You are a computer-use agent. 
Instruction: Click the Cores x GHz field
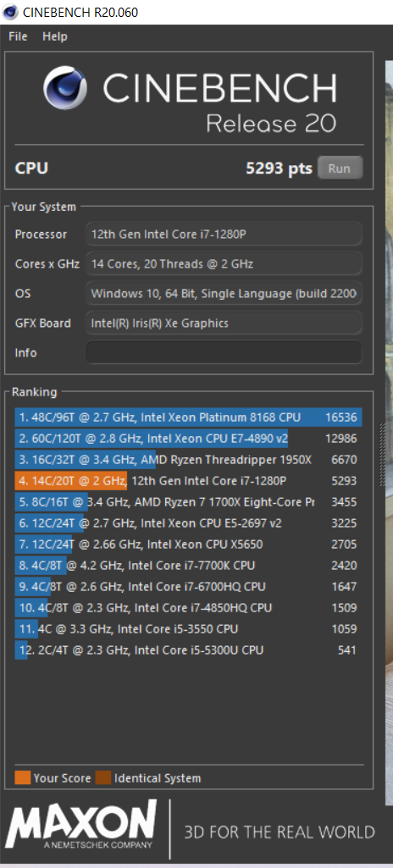[x=224, y=264]
